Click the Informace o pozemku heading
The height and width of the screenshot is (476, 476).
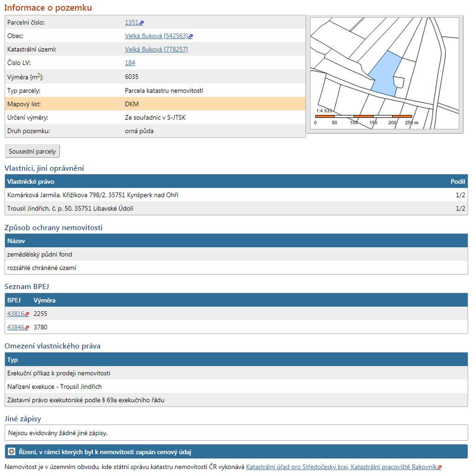tap(48, 7)
